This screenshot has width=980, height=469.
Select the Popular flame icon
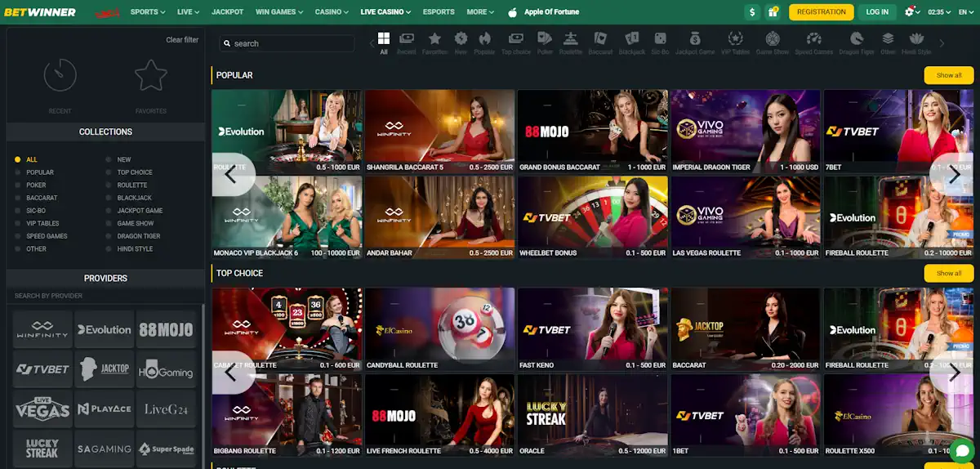484,38
